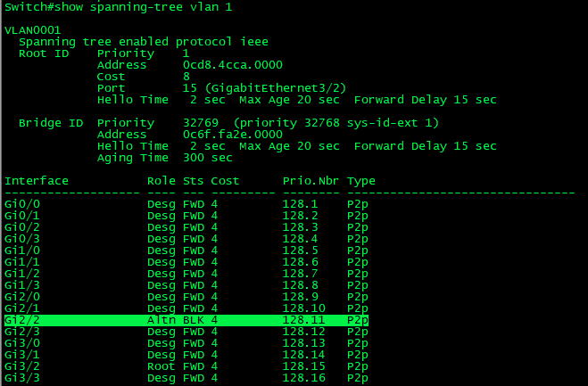
Task: Click port number 128.15 in Gi3/2 row
Action: pos(303,366)
